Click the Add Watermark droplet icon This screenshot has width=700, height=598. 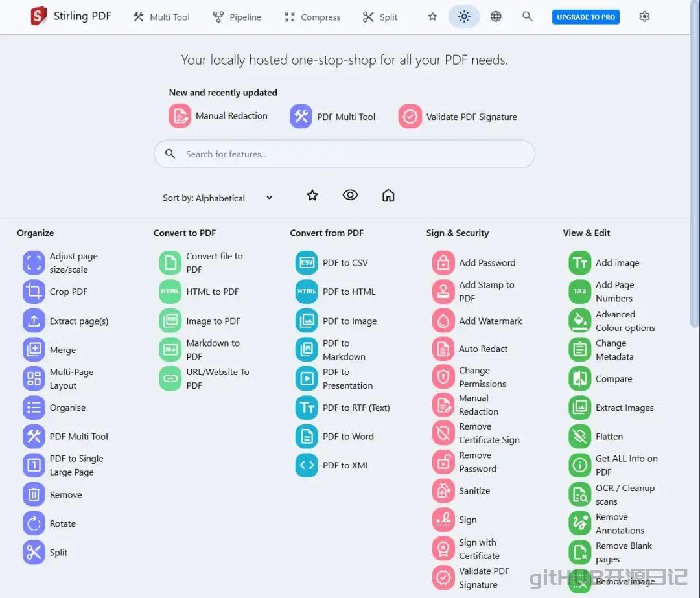443,321
